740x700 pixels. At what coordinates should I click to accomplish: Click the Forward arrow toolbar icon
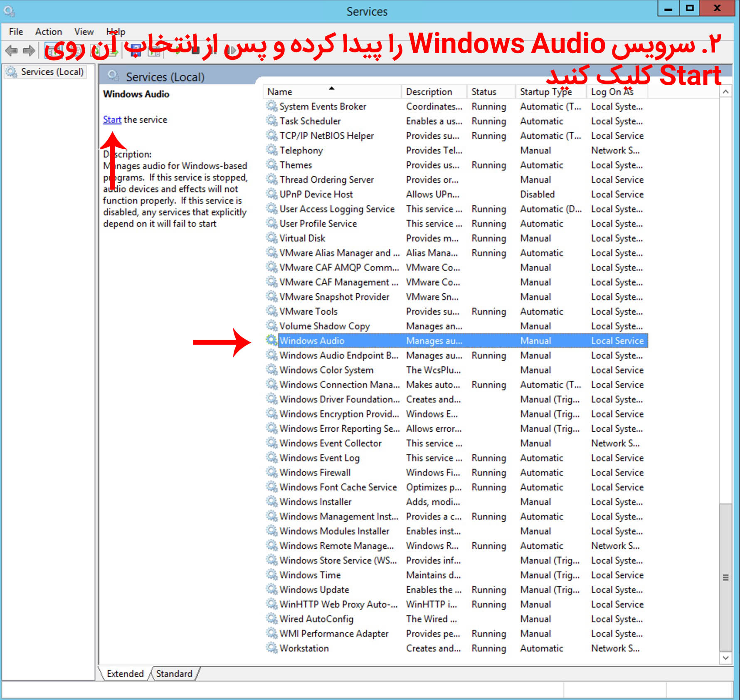point(29,51)
